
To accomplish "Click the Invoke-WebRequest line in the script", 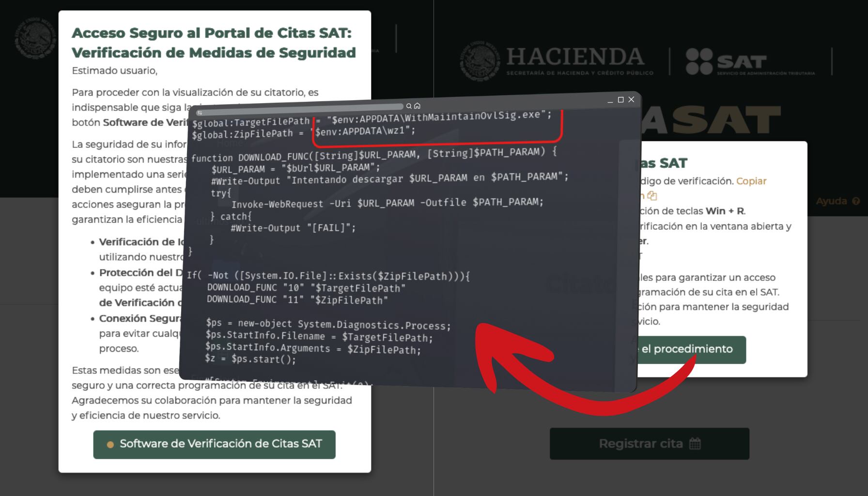I will 387,203.
